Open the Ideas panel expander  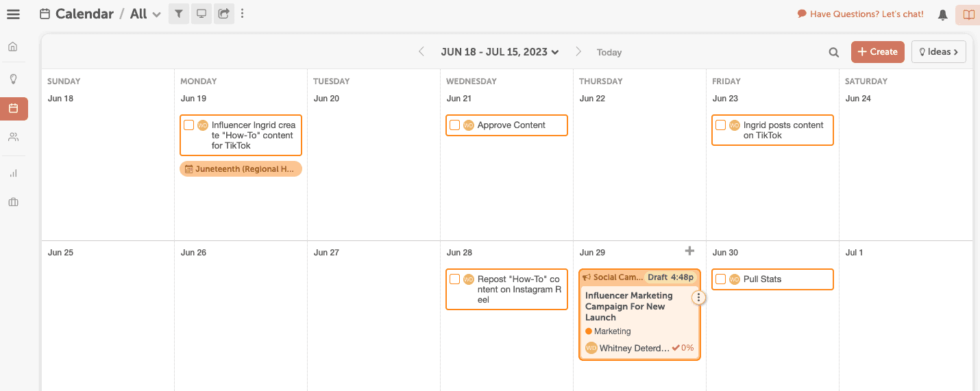[x=938, y=52]
